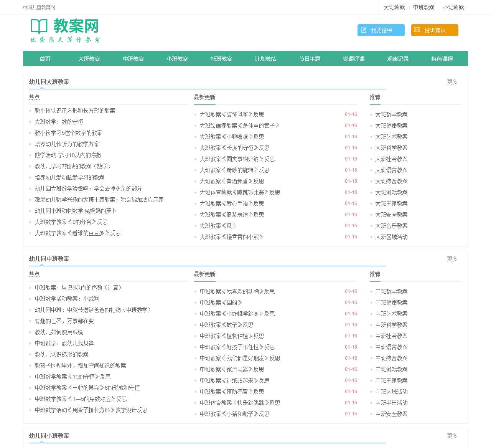The width and height of the screenshot is (491, 448).
Task: Open 教小孩学习5这个数字的教案
Action: pyautogui.click(x=68, y=133)
